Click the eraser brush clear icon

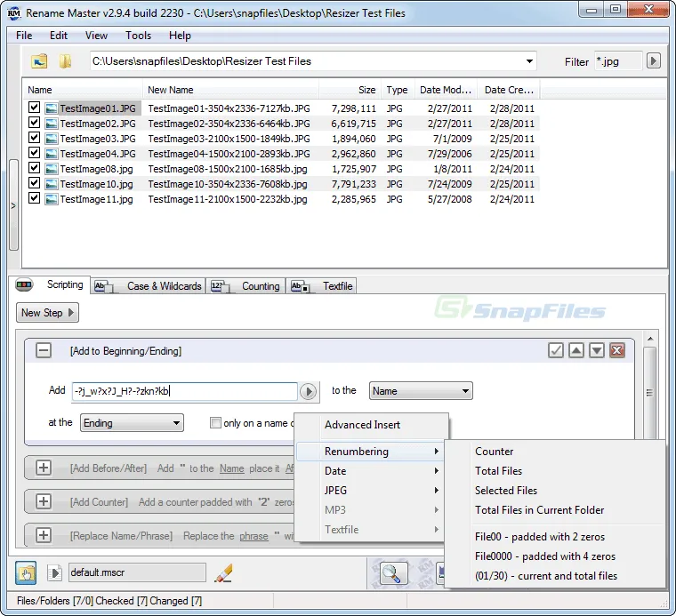click(x=223, y=573)
